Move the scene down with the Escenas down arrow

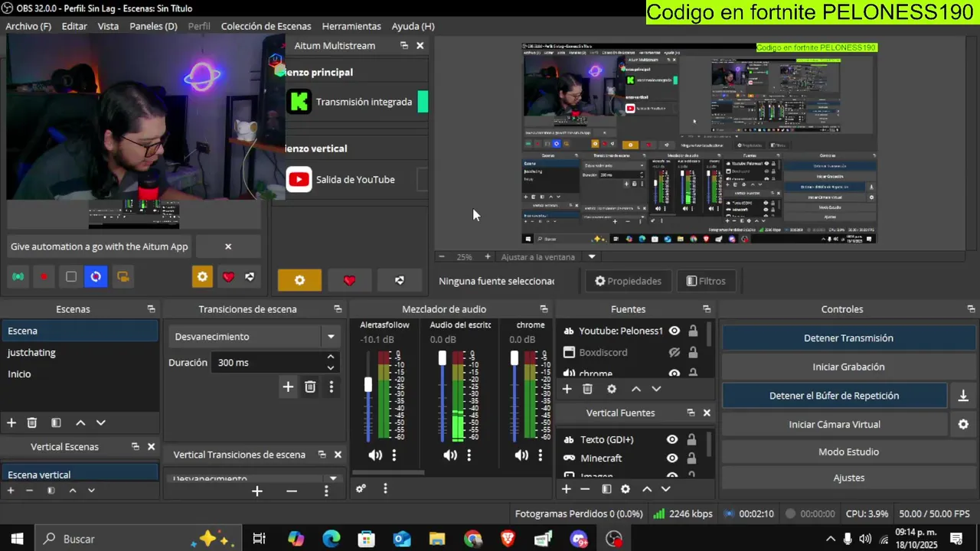(x=100, y=422)
